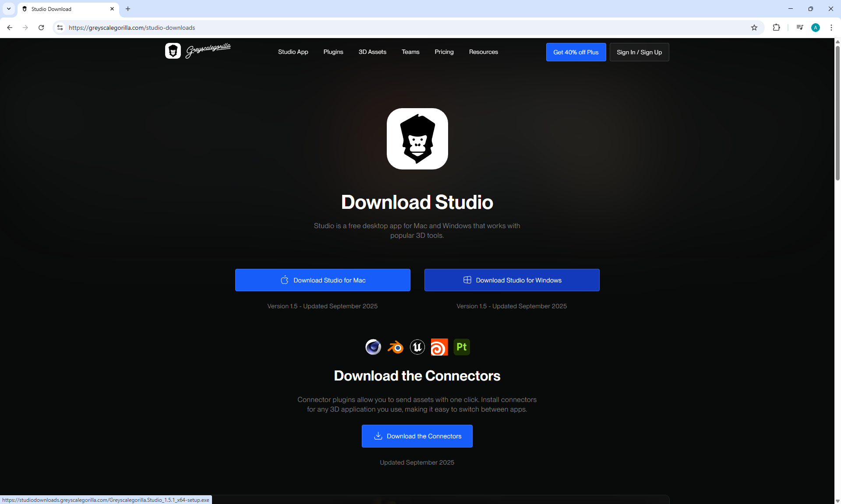Open the Chrome three-dot menu
Image resolution: width=841 pixels, height=504 pixels.
point(831,28)
